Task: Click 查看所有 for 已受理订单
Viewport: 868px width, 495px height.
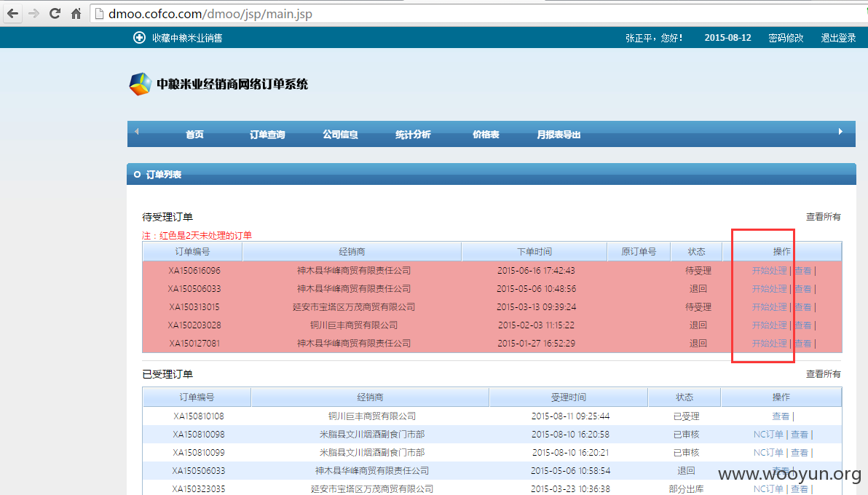Action: 823,373
